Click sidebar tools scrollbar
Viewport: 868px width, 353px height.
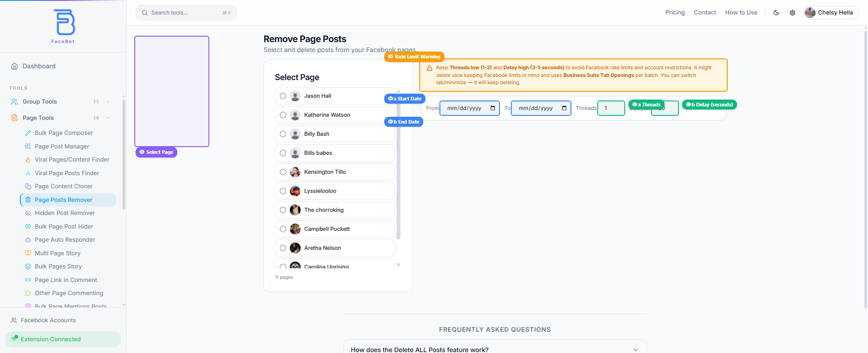[x=124, y=154]
